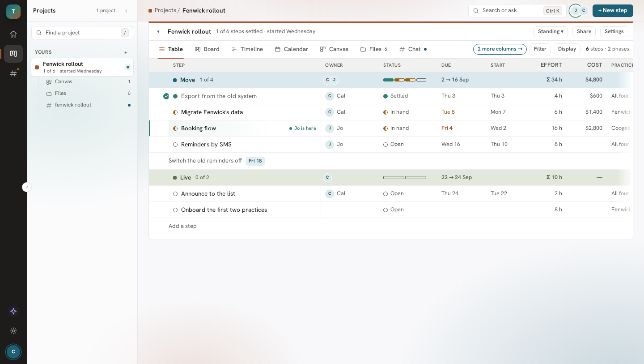Add a new project with top plus icon

126,11
